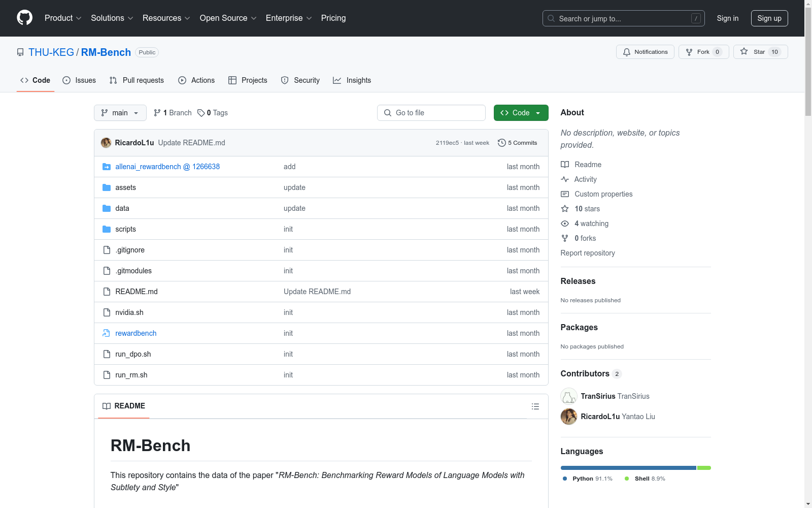Click the Packages heading link
Image resolution: width=812 pixels, height=508 pixels.
(579, 327)
